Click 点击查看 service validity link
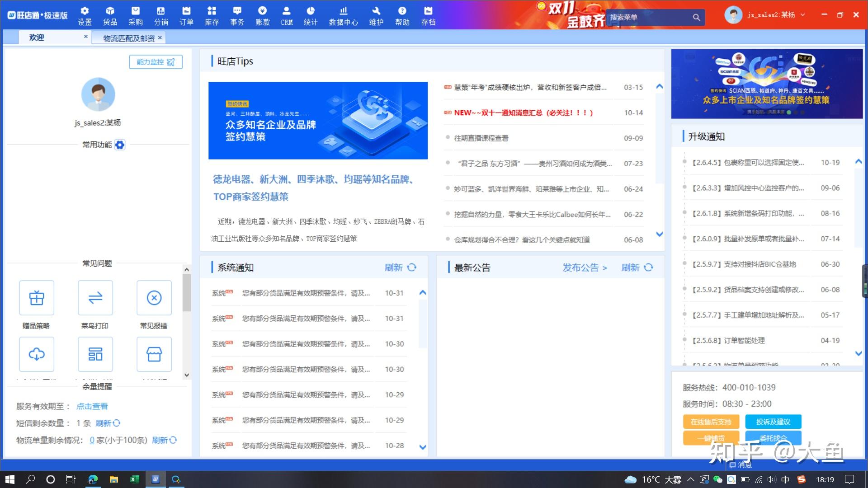This screenshot has width=868, height=488. click(92, 406)
